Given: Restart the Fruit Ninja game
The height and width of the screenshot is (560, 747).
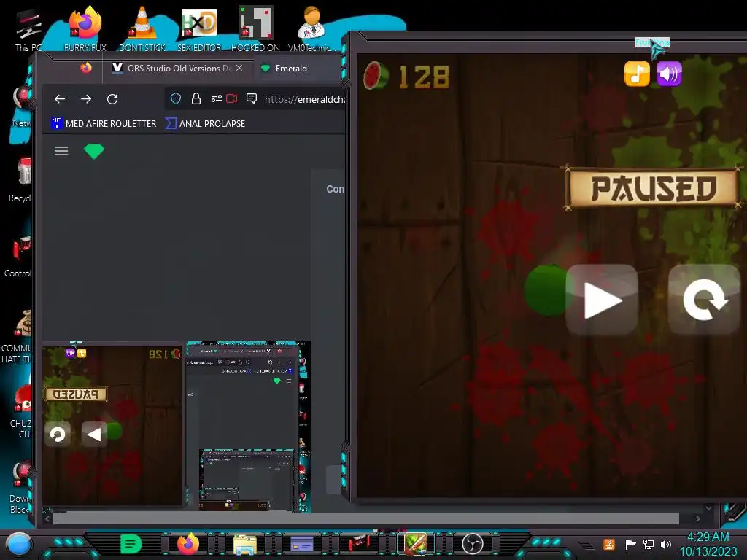Looking at the screenshot, I should 705,300.
